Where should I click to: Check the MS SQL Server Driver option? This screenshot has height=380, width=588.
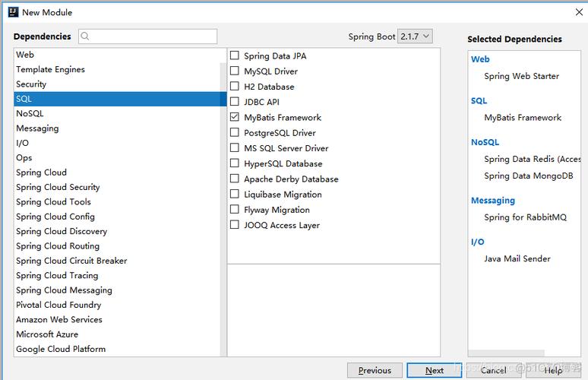click(x=235, y=147)
